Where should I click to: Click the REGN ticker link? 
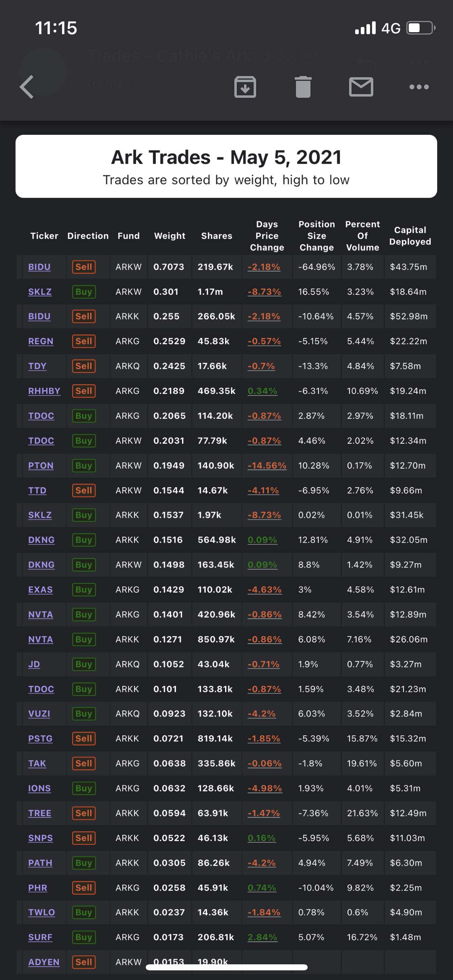[41, 342]
